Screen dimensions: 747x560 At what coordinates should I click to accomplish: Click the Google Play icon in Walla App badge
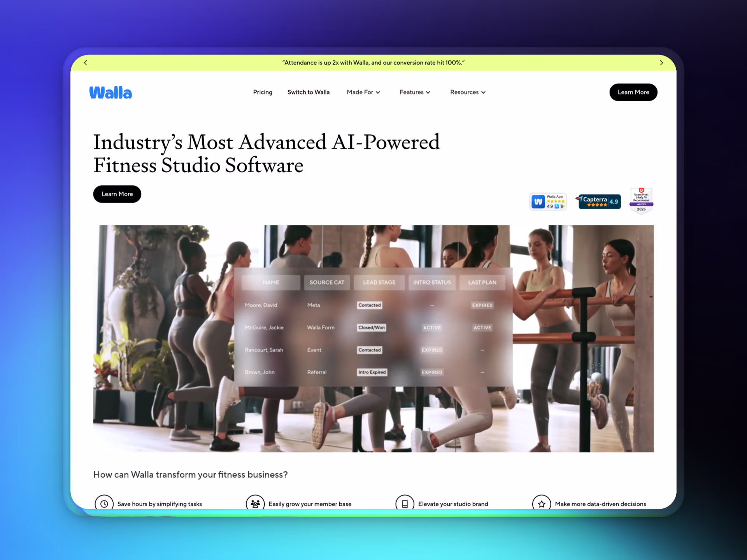point(562,206)
